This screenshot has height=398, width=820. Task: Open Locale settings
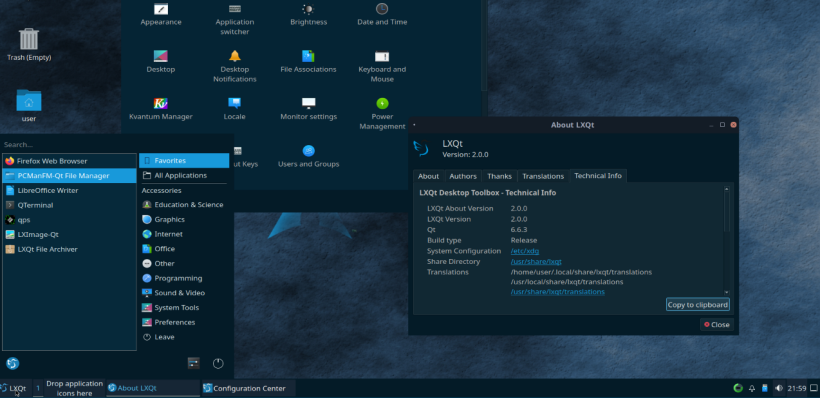[235, 109]
